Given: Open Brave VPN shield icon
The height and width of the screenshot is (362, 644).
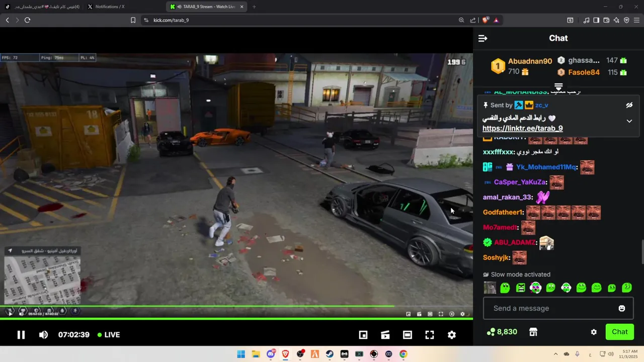Looking at the screenshot, I should pyautogui.click(x=626, y=20).
